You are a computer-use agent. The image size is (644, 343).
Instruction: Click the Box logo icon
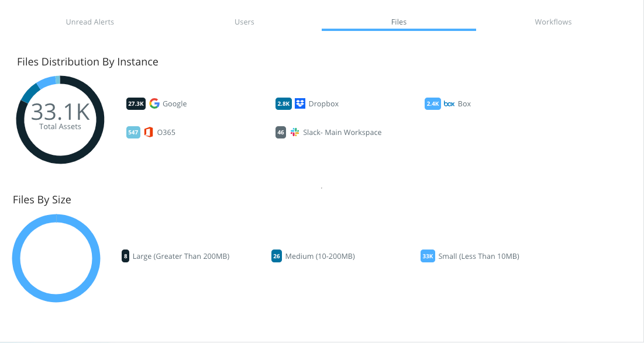coord(449,103)
